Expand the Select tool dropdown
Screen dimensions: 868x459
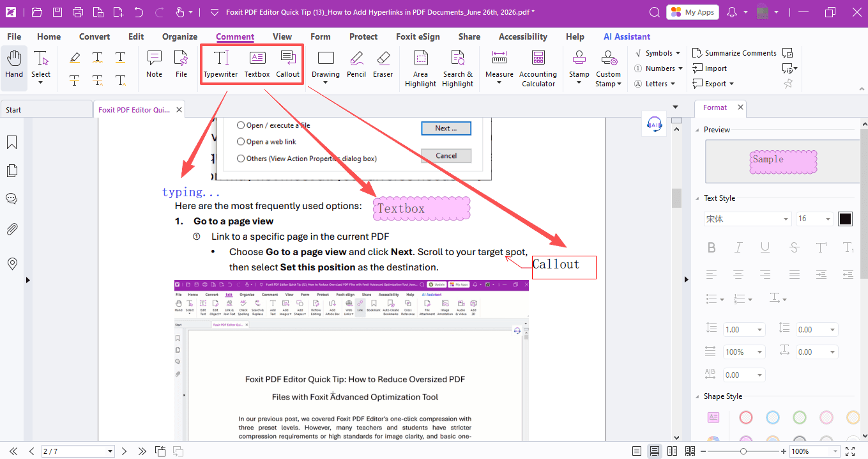point(41,82)
